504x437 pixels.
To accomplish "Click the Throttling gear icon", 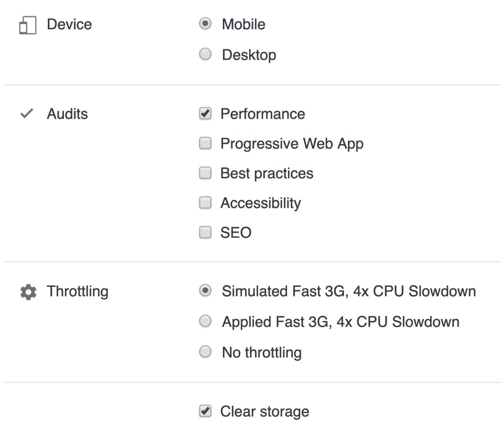I will click(x=28, y=292).
